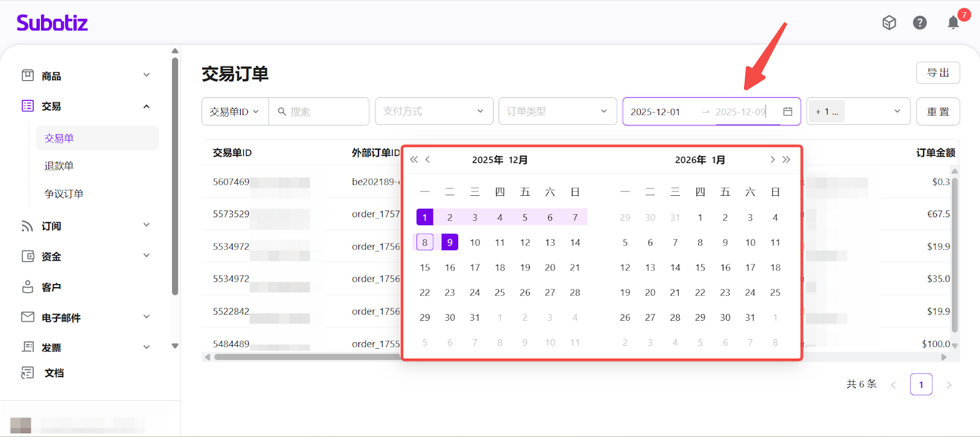The width and height of the screenshot is (980, 437).
Task: Click the Subotiz logo
Action: point(52,23)
